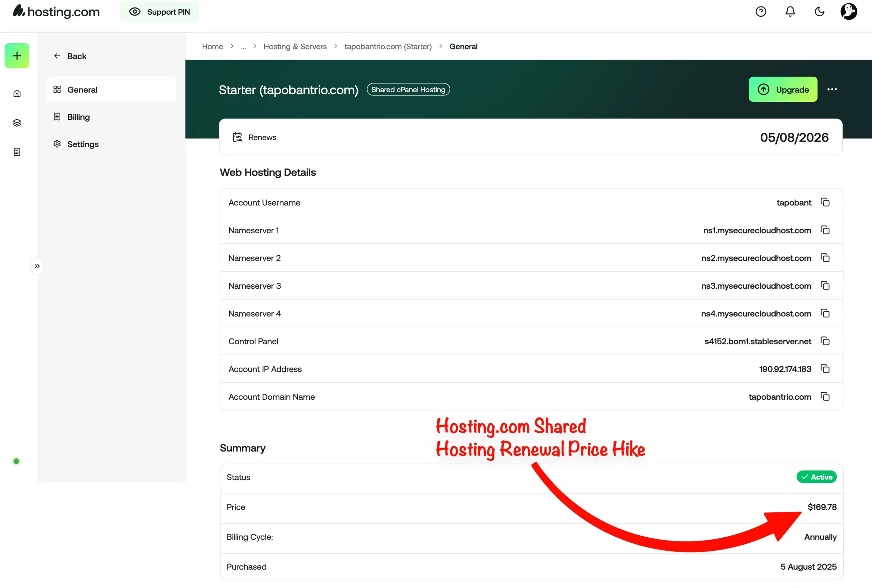This screenshot has width=872, height=588.
Task: Open the invoice icon in the sidebar
Action: (x=16, y=152)
